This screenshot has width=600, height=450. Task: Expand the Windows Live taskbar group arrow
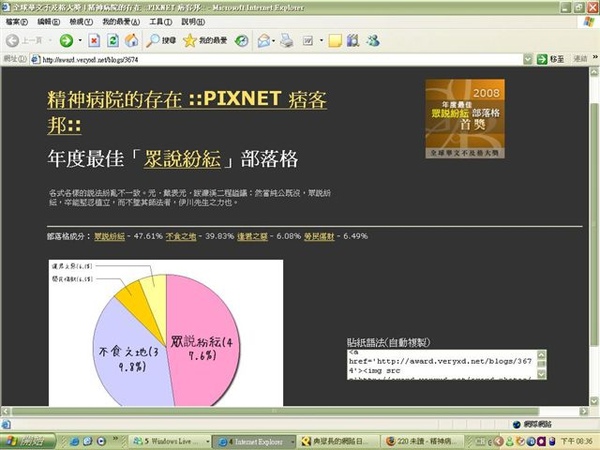pos(208,442)
